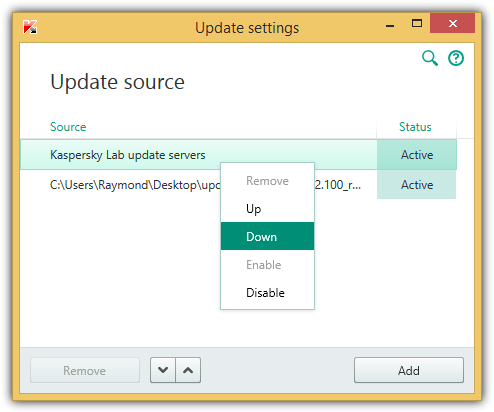494x412 pixels.
Task: Click Active status of Kaspersky Lab servers
Action: pyautogui.click(x=417, y=155)
